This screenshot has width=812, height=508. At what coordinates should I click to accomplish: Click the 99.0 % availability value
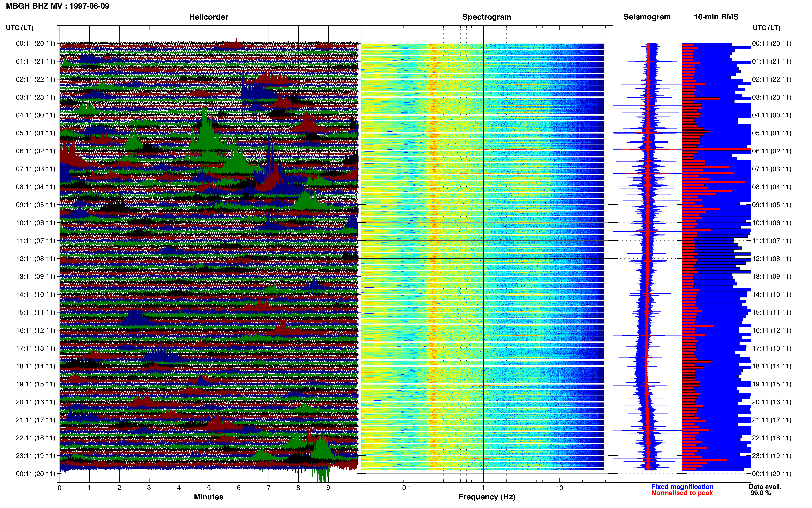[761, 493]
